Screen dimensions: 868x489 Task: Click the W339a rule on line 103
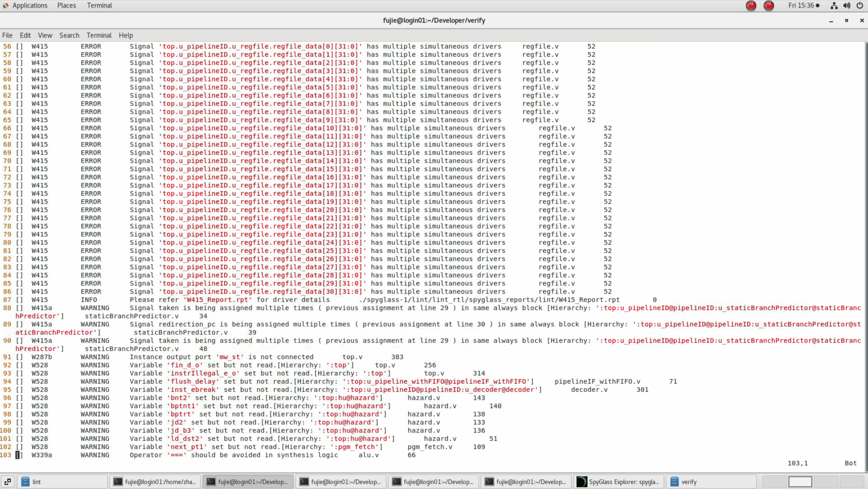click(42, 455)
